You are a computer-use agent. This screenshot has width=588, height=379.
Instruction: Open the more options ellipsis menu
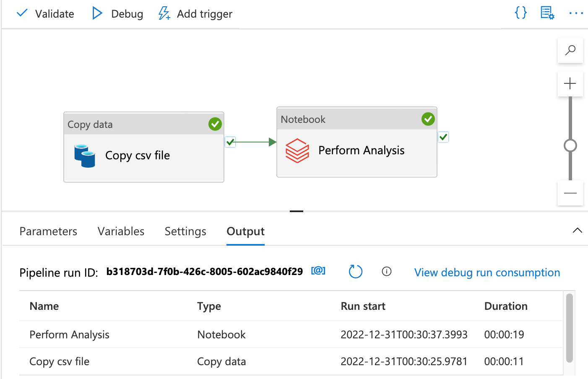tap(576, 13)
